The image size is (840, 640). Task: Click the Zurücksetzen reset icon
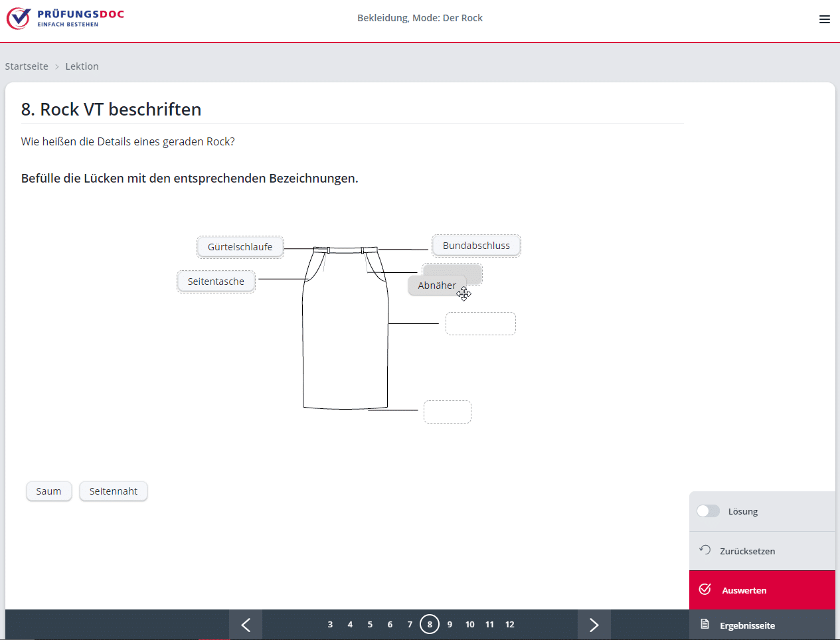coord(705,550)
